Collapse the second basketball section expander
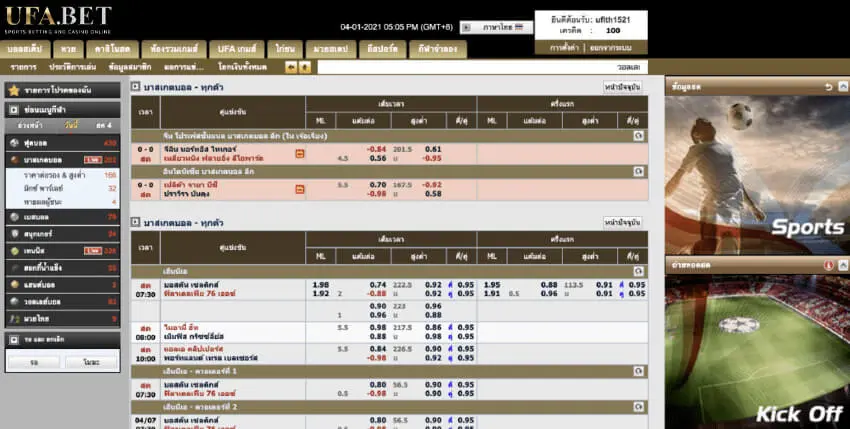The height and width of the screenshot is (429, 850). click(136, 222)
